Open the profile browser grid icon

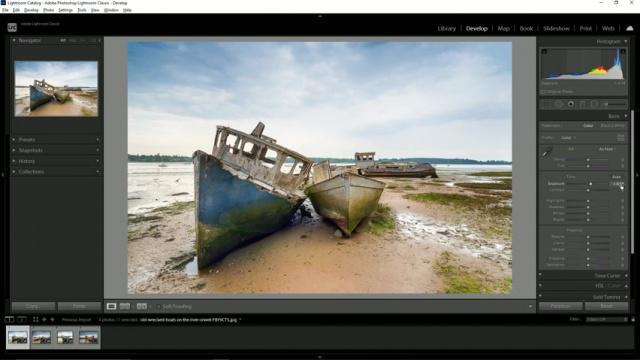tap(621, 138)
